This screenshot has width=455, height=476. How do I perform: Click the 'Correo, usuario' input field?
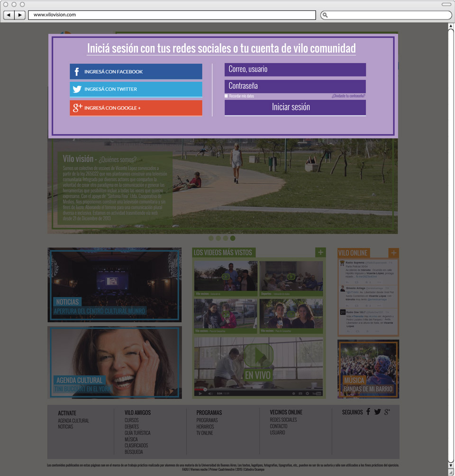[295, 69]
